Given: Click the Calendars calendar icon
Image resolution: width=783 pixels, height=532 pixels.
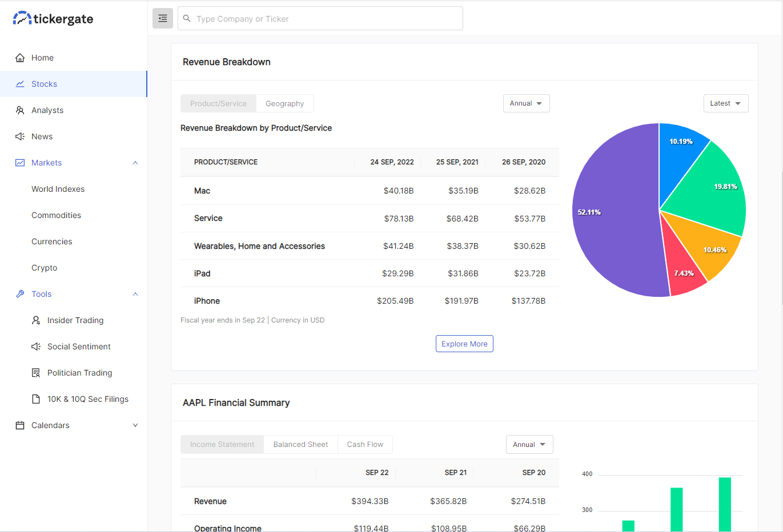Looking at the screenshot, I should (20, 425).
